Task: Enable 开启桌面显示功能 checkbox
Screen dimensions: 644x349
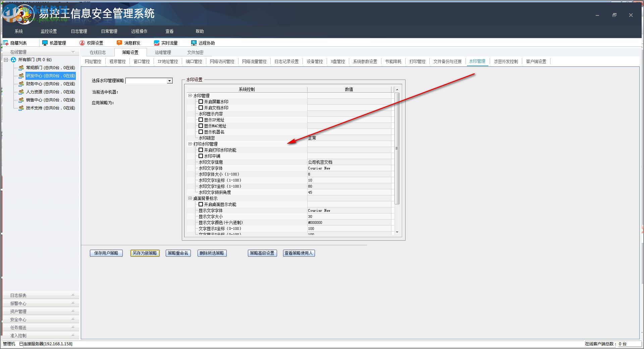Action: click(x=201, y=204)
